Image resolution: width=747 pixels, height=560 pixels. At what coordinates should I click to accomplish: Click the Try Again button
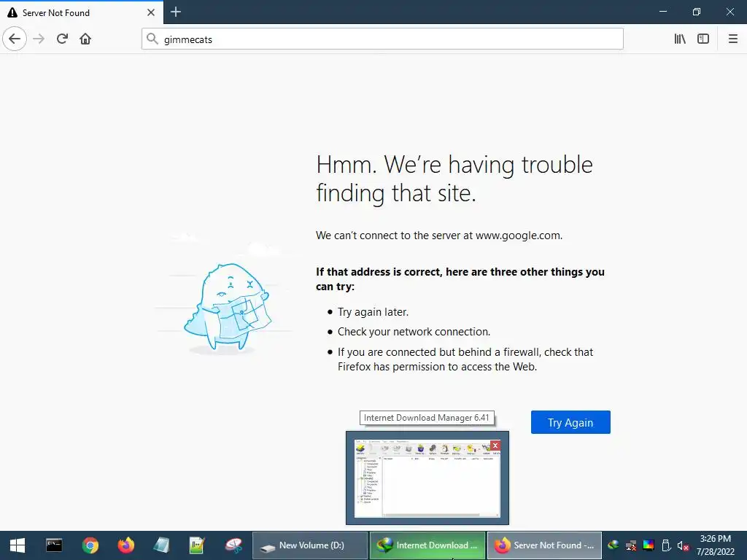coord(570,422)
